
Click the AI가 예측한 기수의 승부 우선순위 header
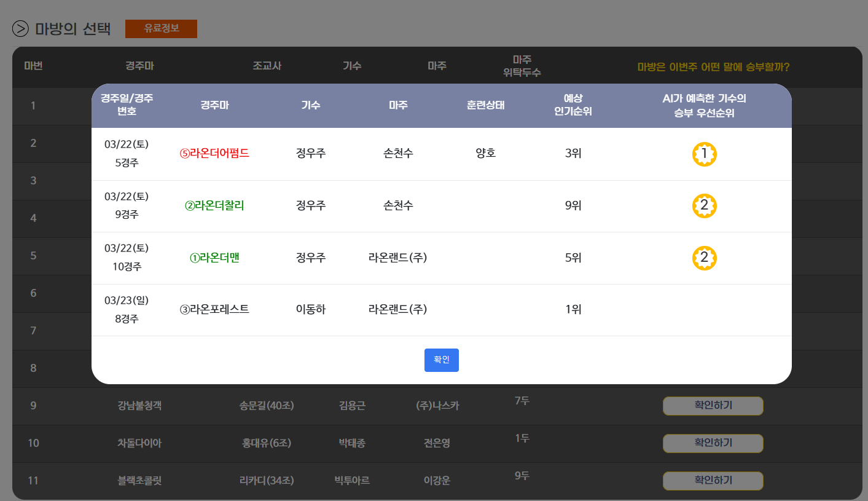[704, 106]
